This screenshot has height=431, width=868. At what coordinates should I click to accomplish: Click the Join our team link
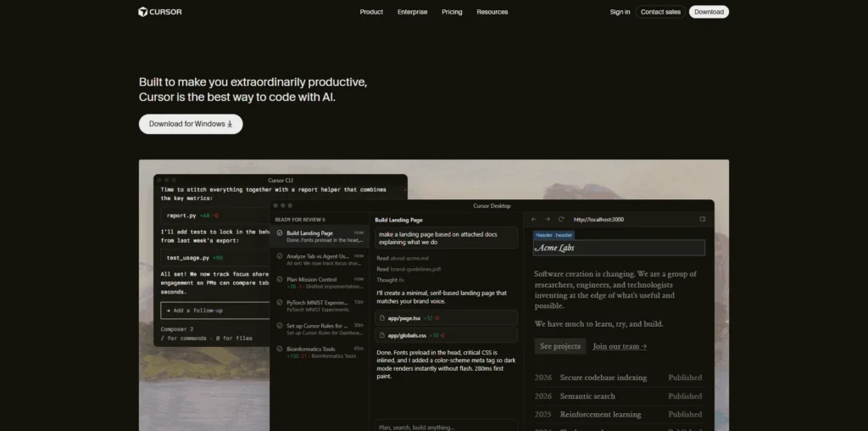click(620, 346)
